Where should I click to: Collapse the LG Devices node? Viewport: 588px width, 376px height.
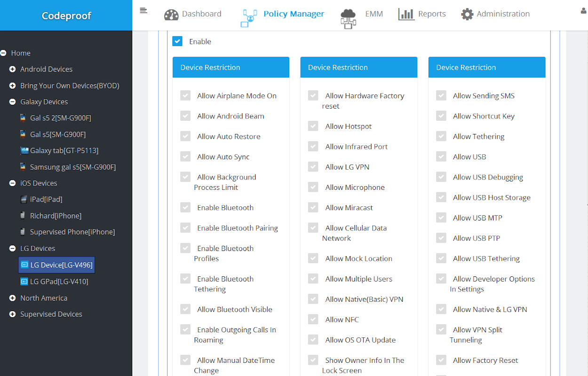[x=12, y=249]
